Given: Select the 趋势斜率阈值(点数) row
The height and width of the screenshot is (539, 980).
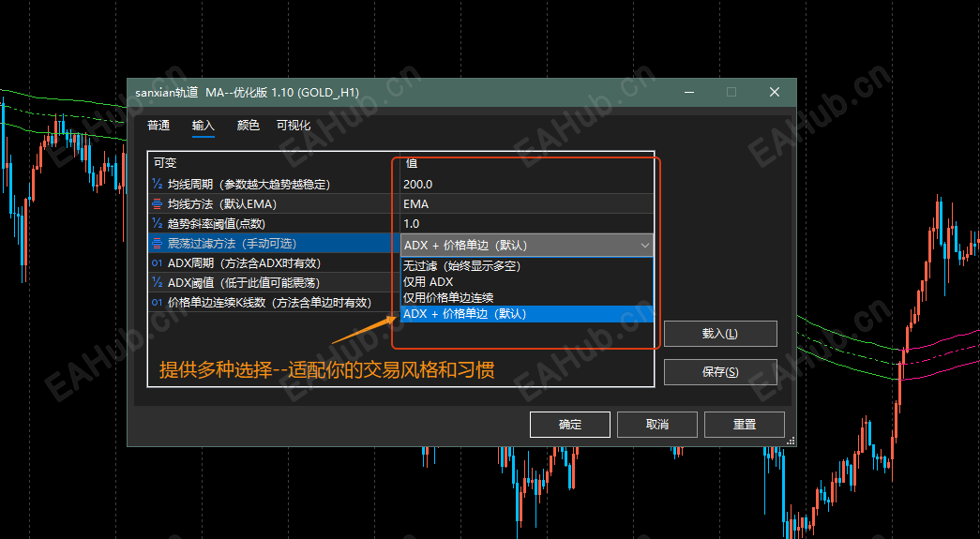Looking at the screenshot, I should 274,224.
